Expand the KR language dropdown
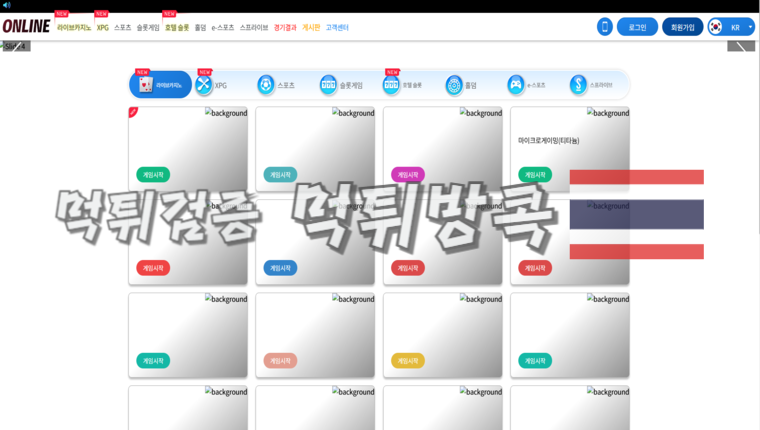Screen dimensions: 760x430 coord(731,27)
